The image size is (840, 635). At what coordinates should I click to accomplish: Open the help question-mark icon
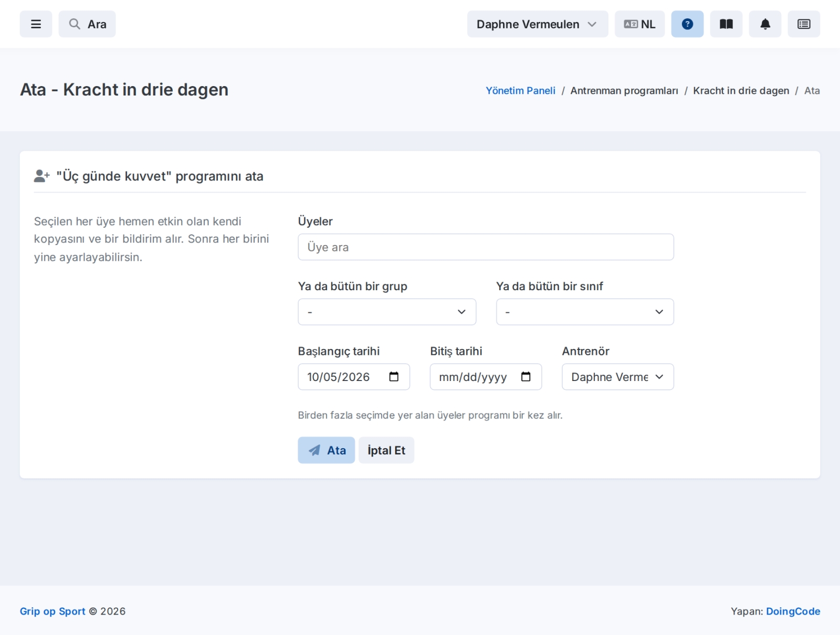(x=687, y=24)
